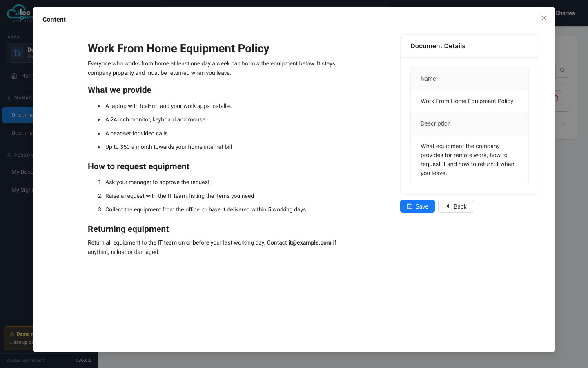This screenshot has height=368, width=588.
Task: Close the Content dialog with the X
Action: (x=543, y=18)
